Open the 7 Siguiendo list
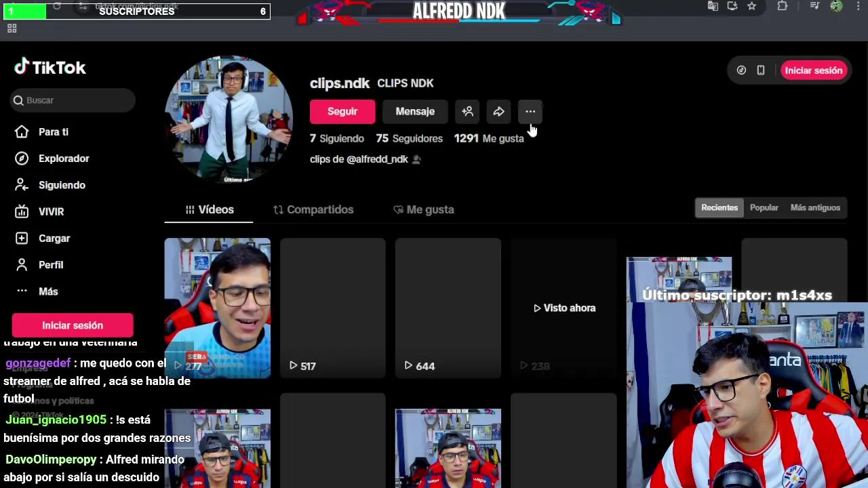868x488 pixels. 337,138
